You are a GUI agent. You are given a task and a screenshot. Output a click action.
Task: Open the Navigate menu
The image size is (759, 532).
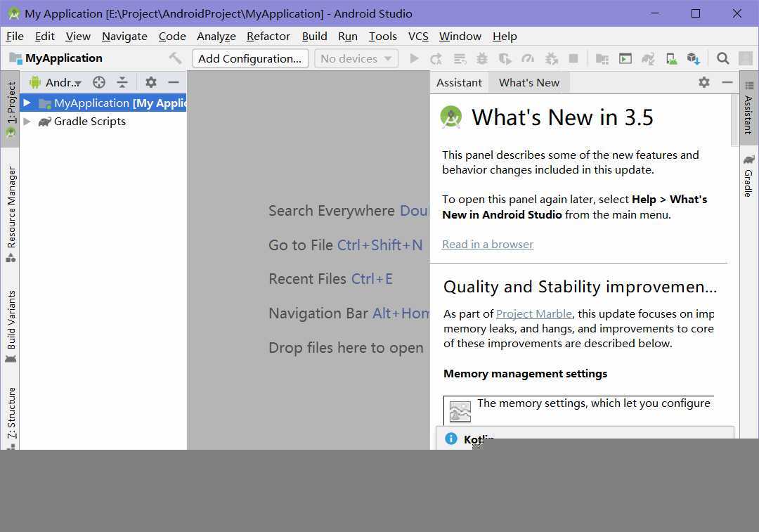click(x=124, y=37)
